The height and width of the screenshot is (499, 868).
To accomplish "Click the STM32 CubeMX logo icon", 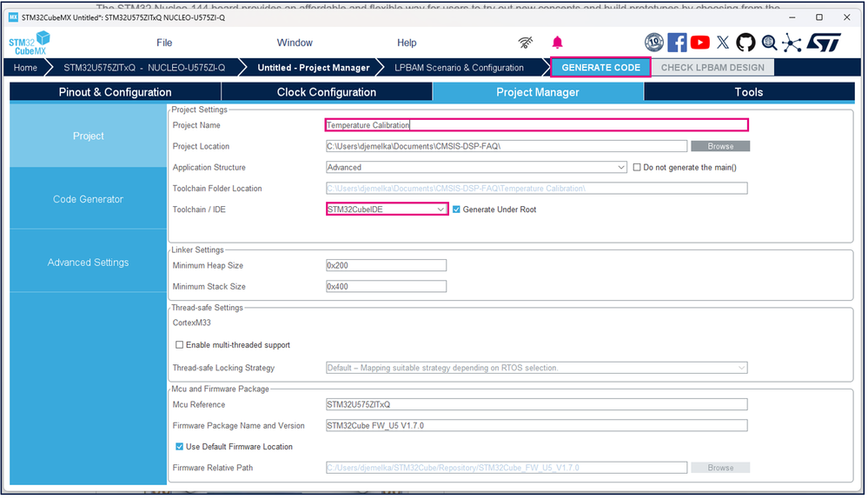I will pyautogui.click(x=30, y=43).
